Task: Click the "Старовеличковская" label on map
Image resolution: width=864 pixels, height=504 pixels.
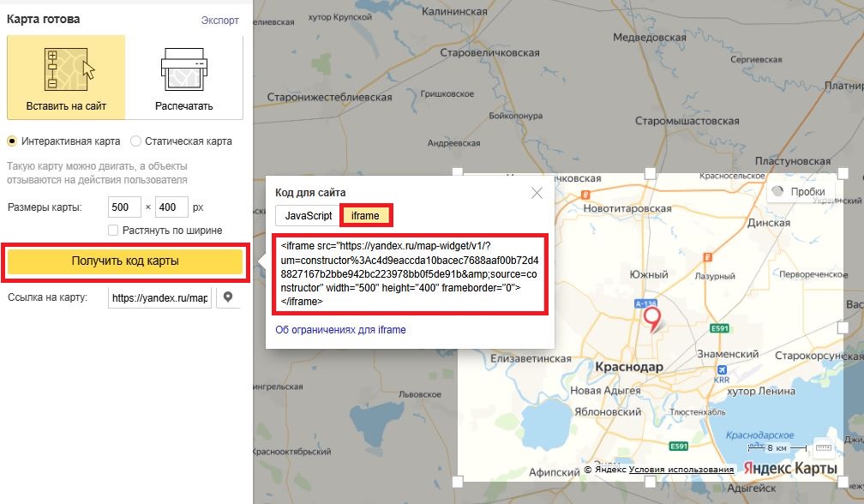Action: coord(490,53)
